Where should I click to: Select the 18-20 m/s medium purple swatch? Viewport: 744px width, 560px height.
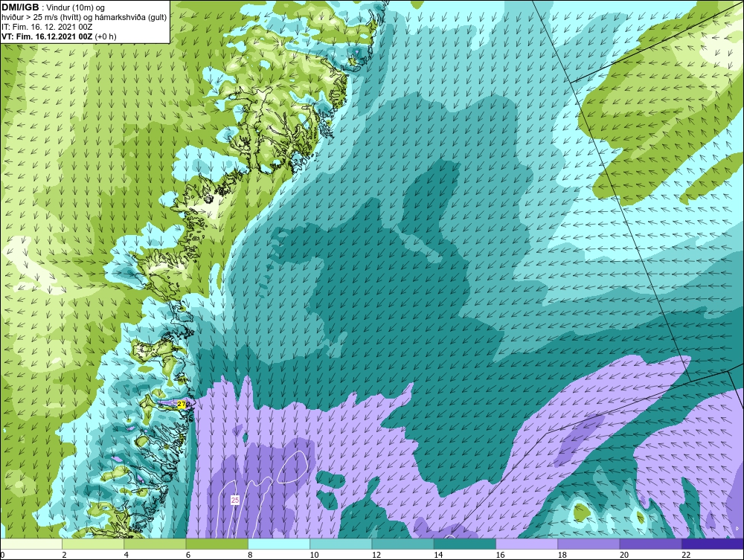(x=589, y=544)
